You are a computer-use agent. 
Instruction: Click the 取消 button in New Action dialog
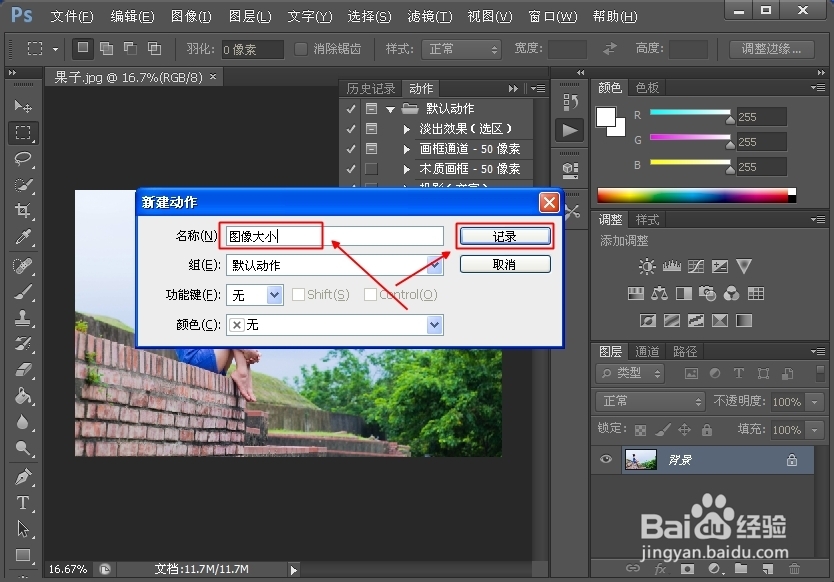[505, 264]
